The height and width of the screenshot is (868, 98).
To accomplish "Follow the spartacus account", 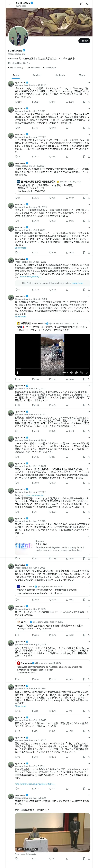I will (x=84, y=41).
